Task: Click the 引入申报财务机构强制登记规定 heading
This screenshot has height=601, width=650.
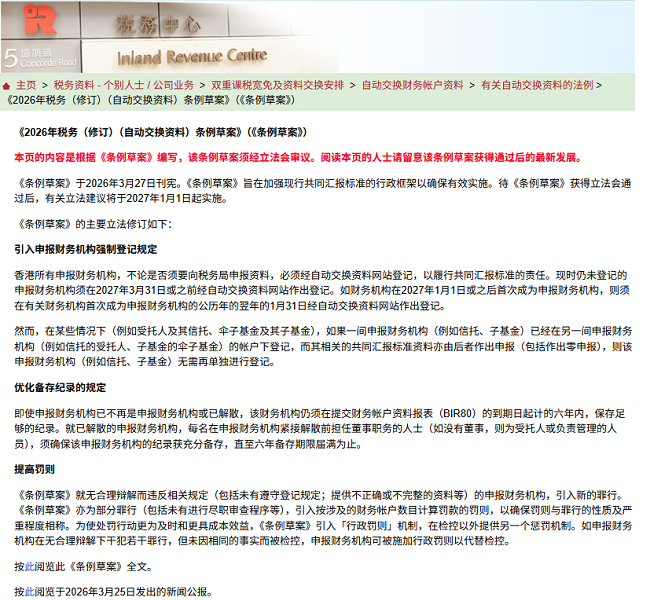Action: click(85, 249)
